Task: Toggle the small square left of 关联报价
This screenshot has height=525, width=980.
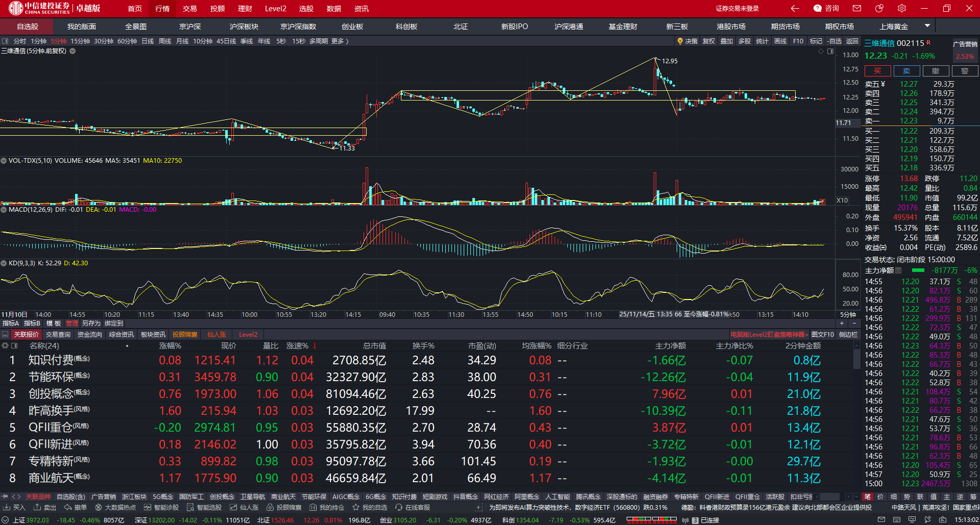Action: point(5,335)
